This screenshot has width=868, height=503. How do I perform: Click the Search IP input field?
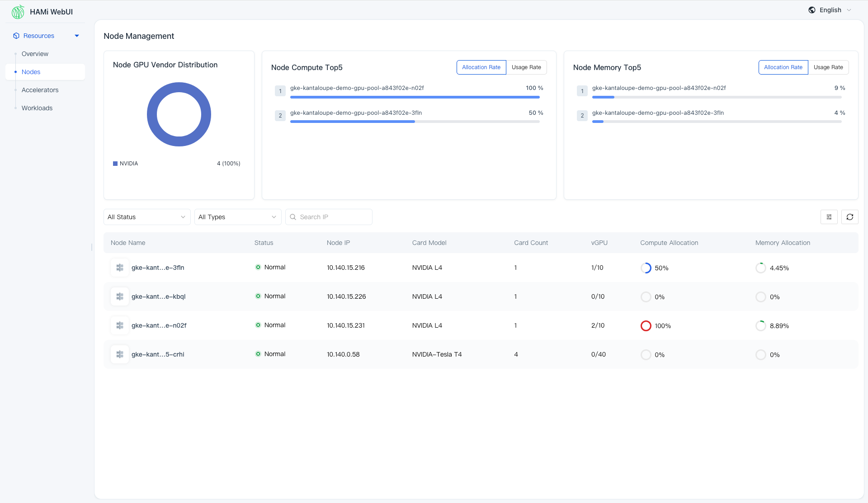coord(334,217)
